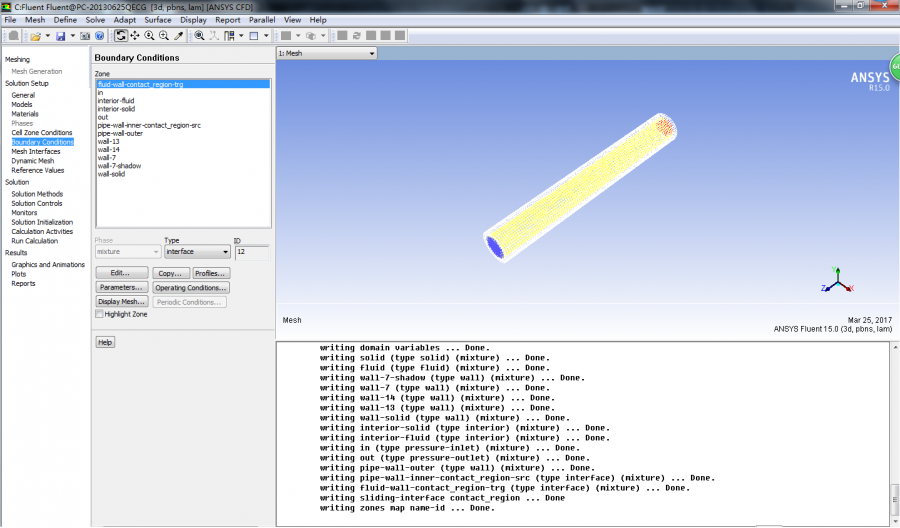Image resolution: width=900 pixels, height=528 pixels.
Task: Open Models in the navigation tree
Action: pyautogui.click(x=22, y=104)
